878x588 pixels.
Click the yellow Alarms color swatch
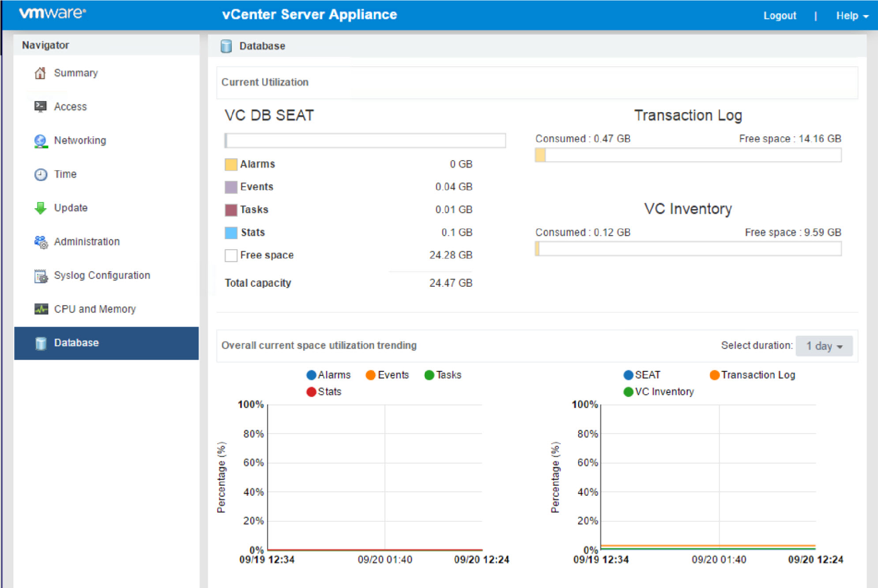pyautogui.click(x=230, y=164)
